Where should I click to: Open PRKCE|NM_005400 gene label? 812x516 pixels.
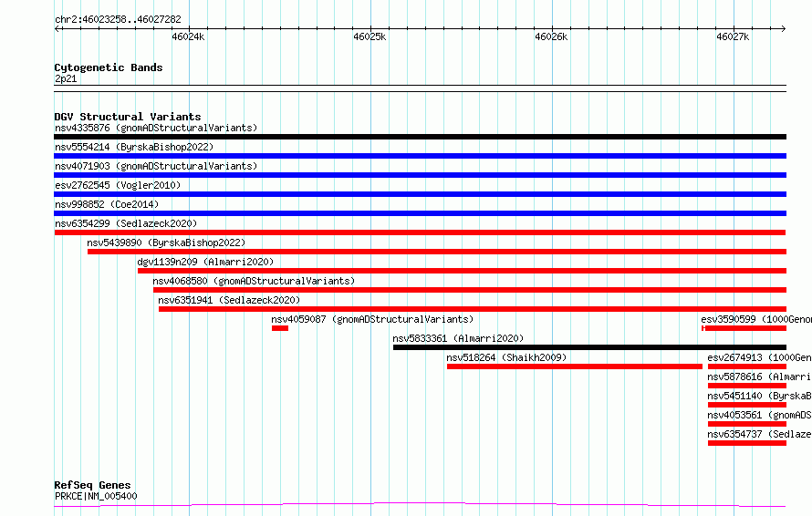coord(96,496)
